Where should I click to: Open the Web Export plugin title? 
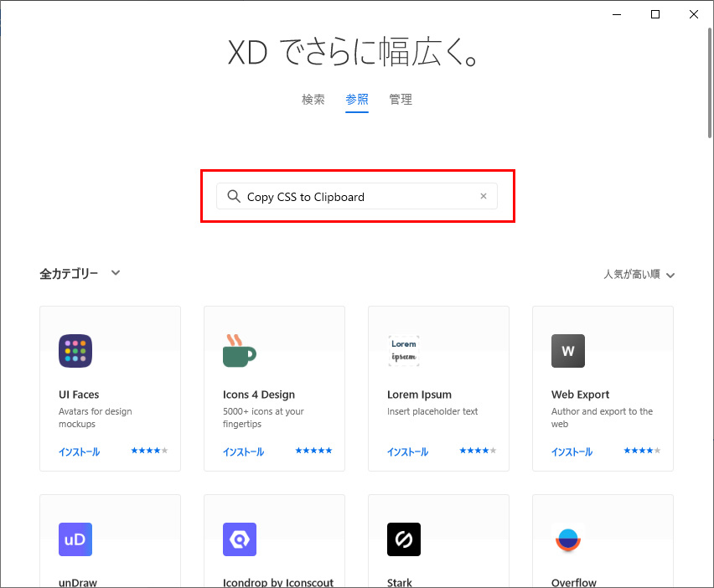pos(580,395)
